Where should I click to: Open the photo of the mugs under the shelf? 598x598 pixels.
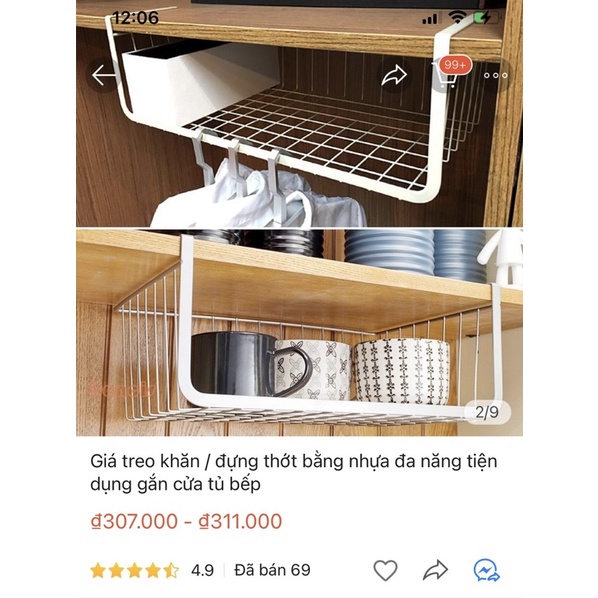pyautogui.click(x=299, y=333)
